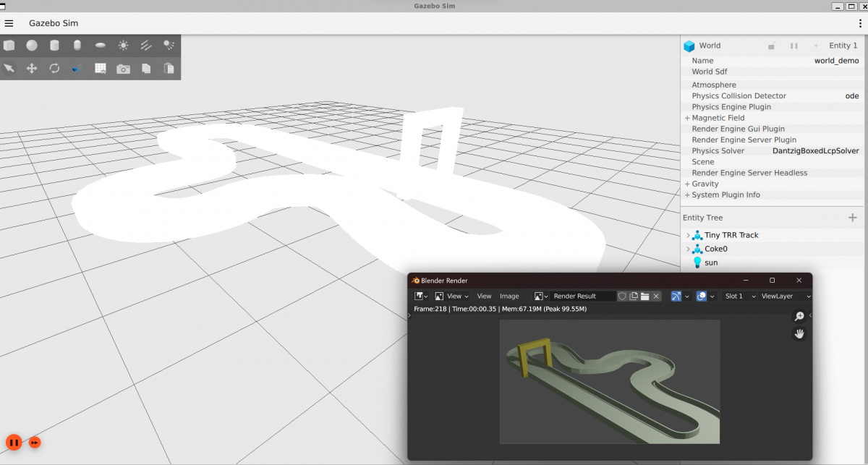Open the Slot 1 dropdown
The height and width of the screenshot is (465, 868).
point(739,296)
